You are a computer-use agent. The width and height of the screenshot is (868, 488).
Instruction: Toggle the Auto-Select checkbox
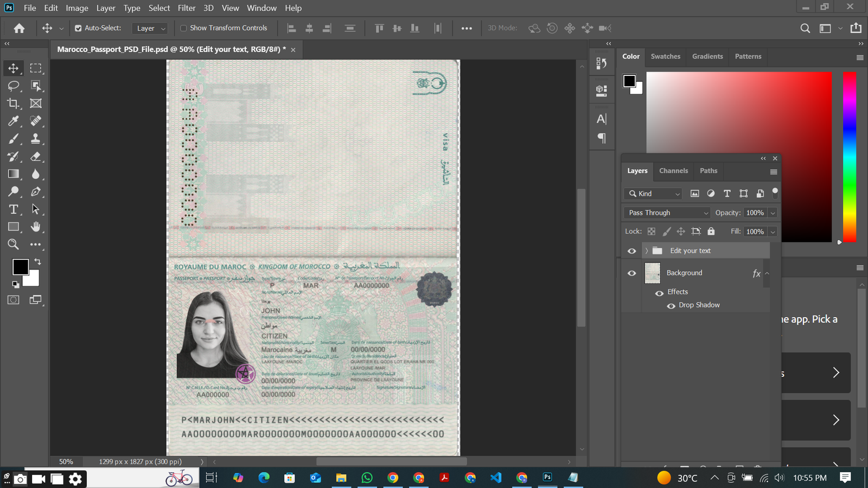78,28
